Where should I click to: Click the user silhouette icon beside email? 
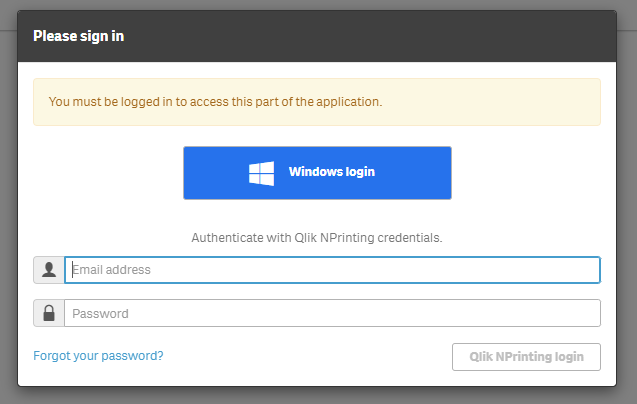click(48, 270)
